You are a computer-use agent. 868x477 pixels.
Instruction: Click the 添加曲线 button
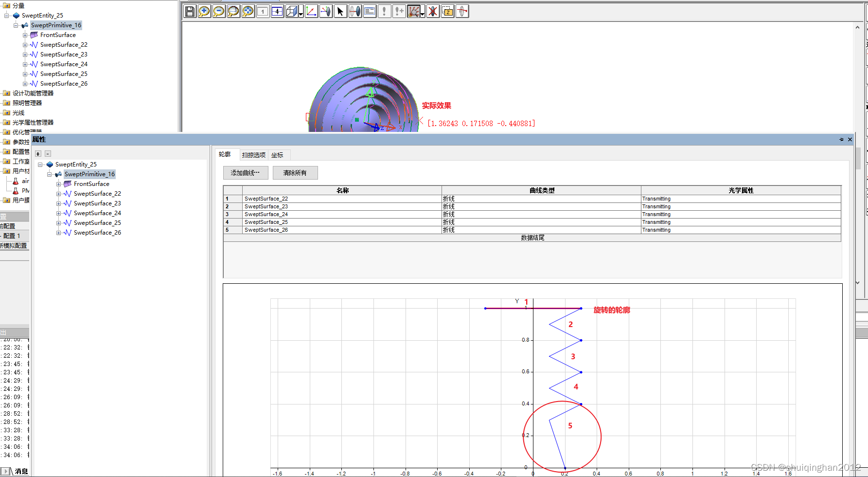pyautogui.click(x=246, y=173)
